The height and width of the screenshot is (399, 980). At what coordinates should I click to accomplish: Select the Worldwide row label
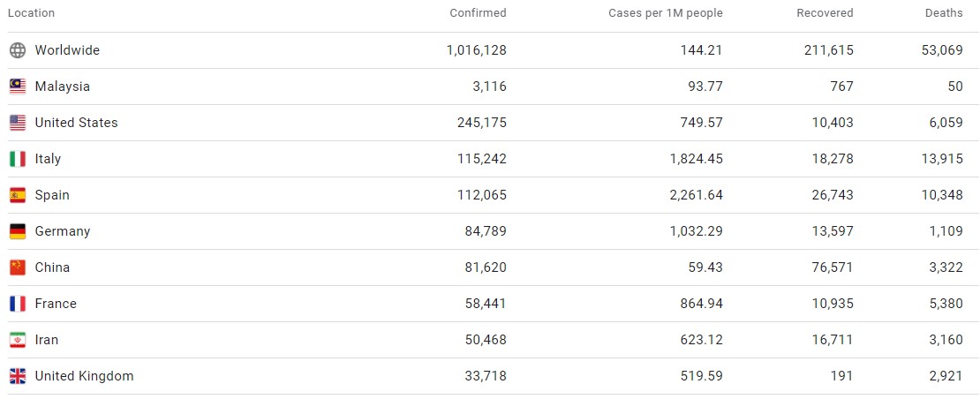point(67,50)
